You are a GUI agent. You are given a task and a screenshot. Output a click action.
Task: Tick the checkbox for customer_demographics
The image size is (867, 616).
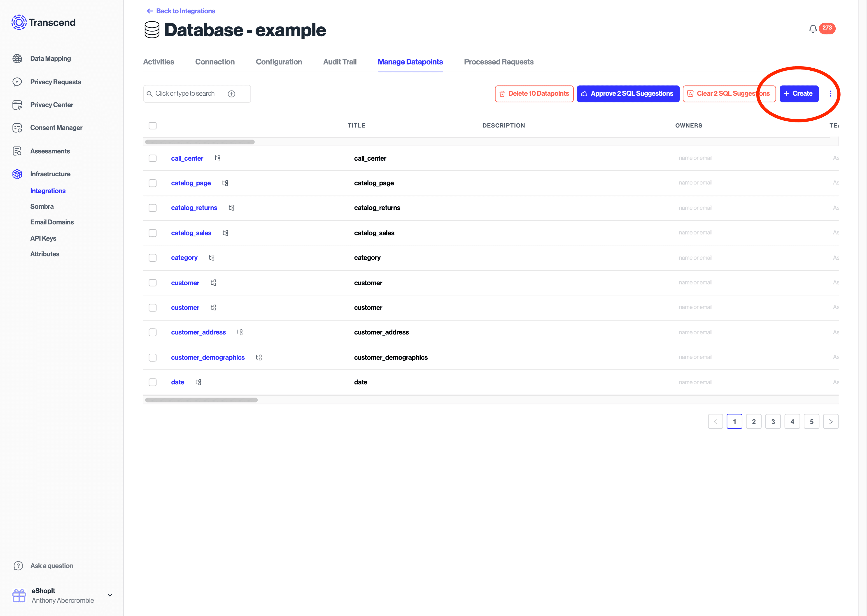[x=153, y=357]
